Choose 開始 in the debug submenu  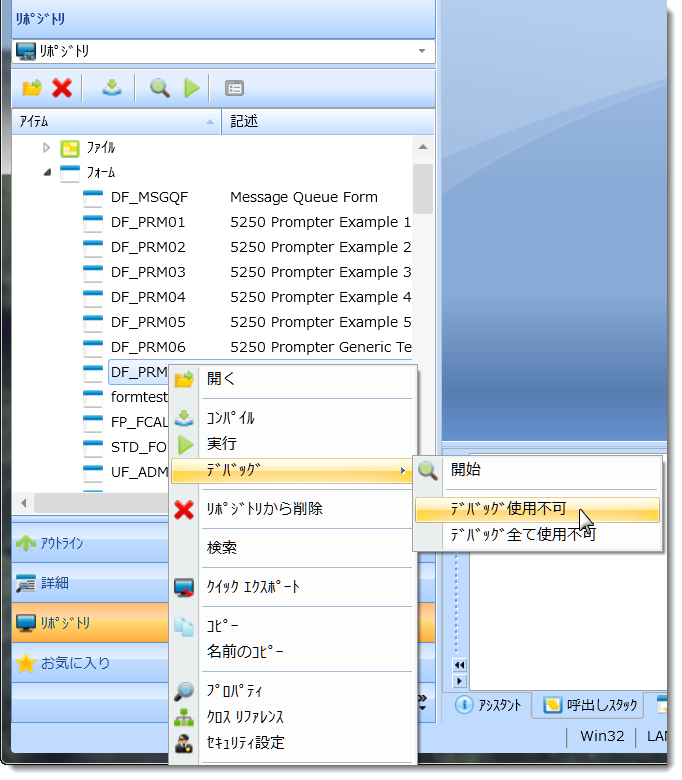[x=537, y=470]
